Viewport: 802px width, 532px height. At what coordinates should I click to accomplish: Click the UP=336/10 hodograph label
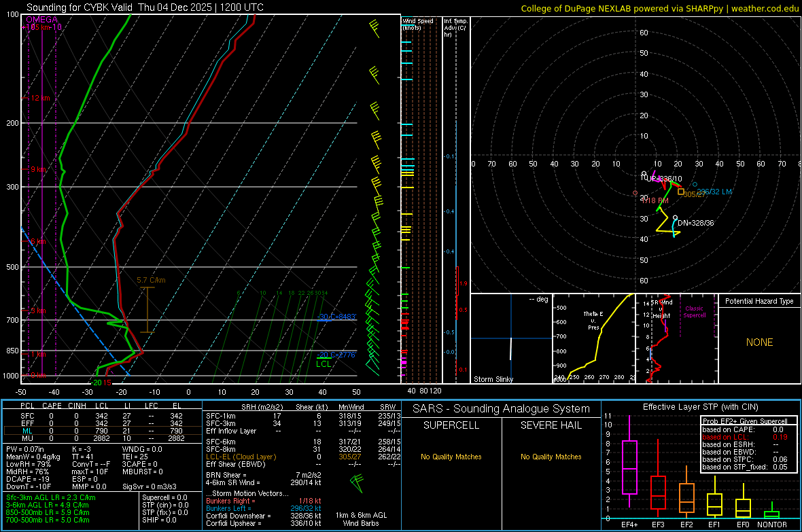pos(664,179)
